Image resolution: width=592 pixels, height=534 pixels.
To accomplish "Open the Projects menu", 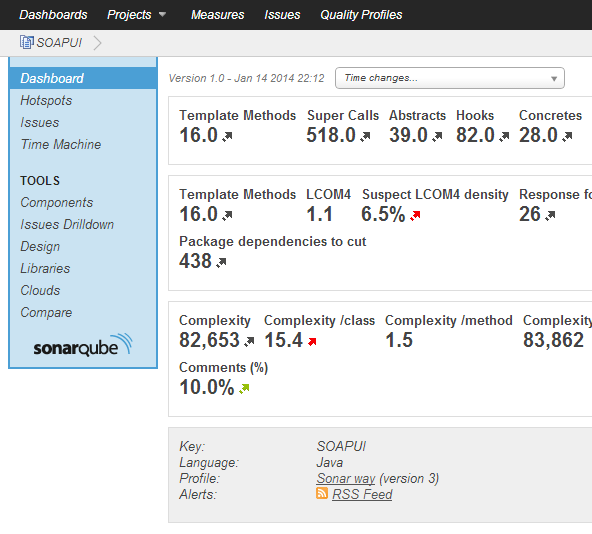I will tap(129, 14).
